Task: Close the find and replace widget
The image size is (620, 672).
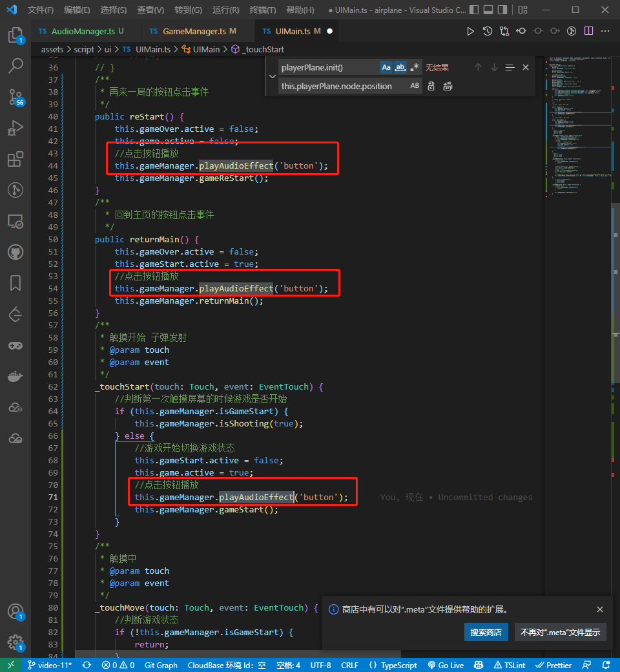Action: coord(526,67)
